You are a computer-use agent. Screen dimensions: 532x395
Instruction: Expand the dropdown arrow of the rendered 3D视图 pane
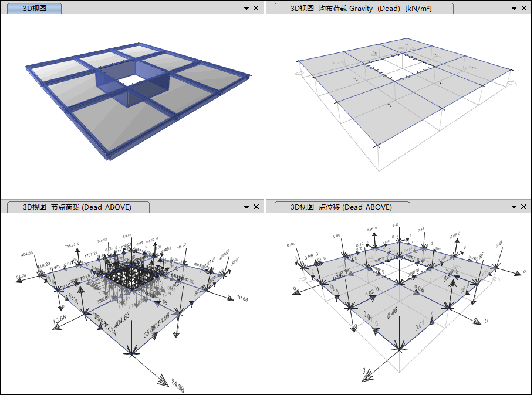[246, 9]
